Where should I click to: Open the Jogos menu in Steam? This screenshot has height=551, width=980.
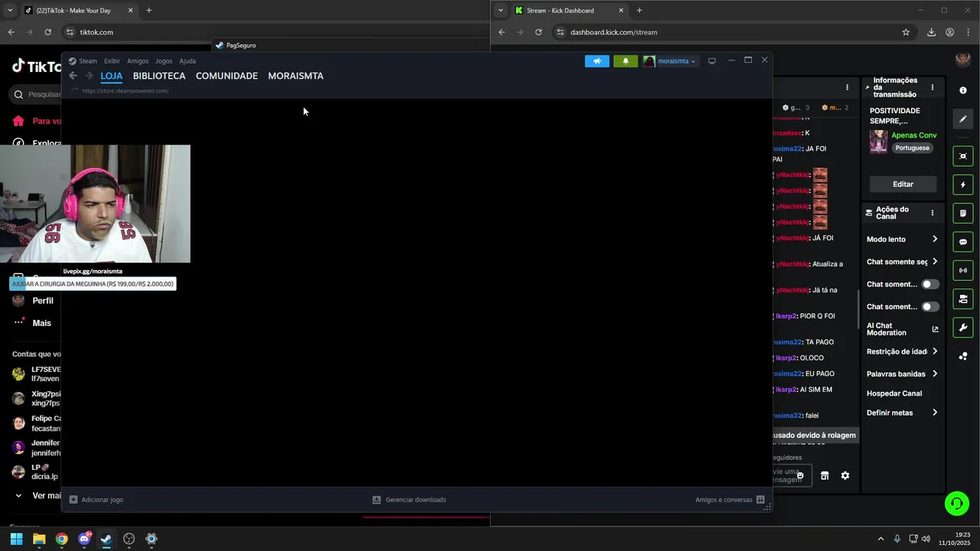[164, 61]
